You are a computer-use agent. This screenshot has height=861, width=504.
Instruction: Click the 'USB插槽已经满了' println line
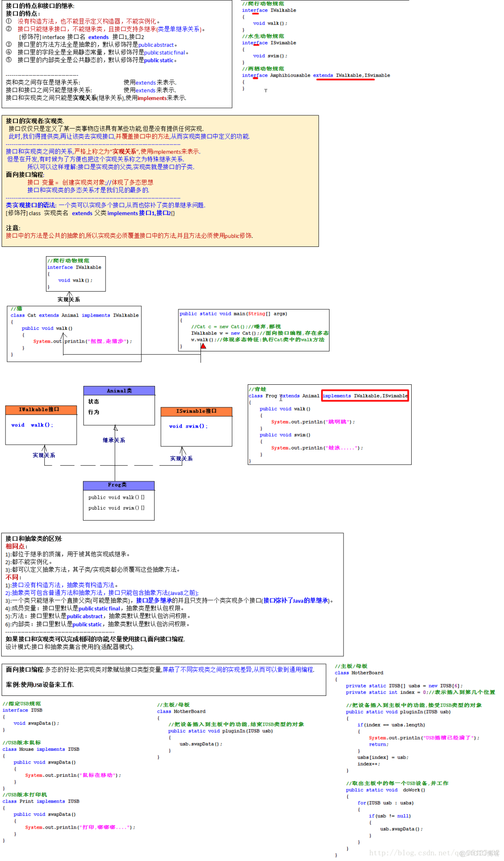[x=424, y=738]
